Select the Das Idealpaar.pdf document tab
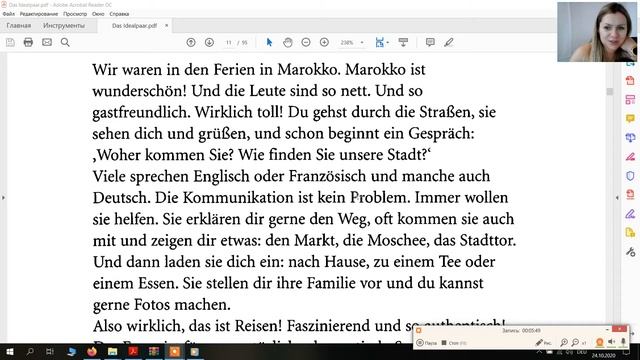 point(134,25)
